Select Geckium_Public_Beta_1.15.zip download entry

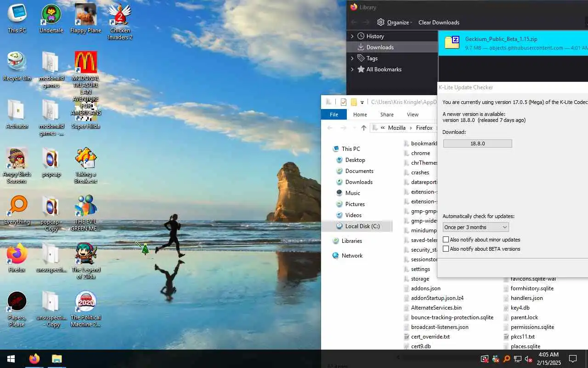(x=513, y=43)
